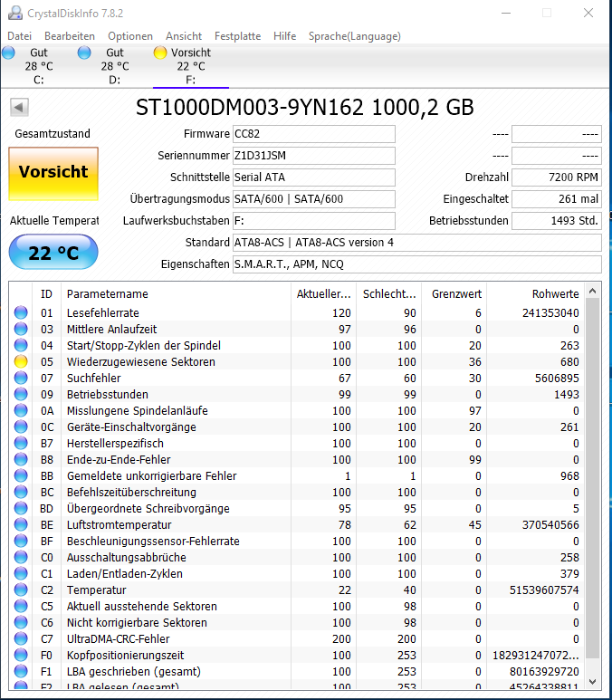612x700 pixels.
Task: Click the scroll up arrow of SMART list
Action: click(x=592, y=291)
